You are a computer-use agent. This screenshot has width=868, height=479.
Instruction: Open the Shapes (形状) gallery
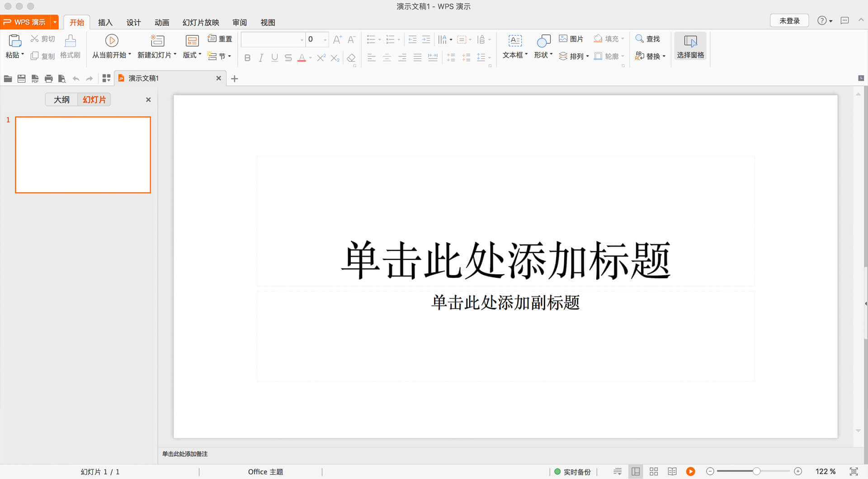[x=543, y=47]
